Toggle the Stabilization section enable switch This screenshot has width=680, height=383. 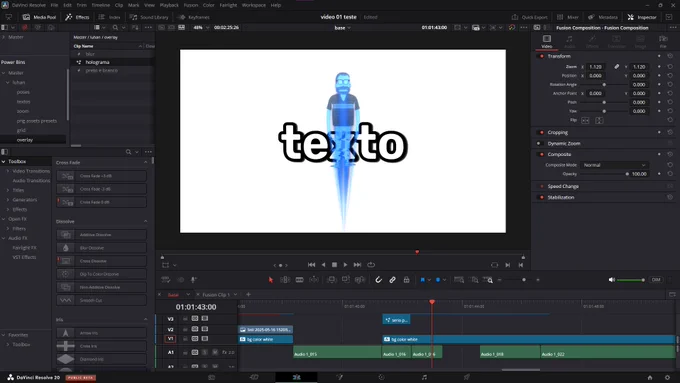pos(541,197)
